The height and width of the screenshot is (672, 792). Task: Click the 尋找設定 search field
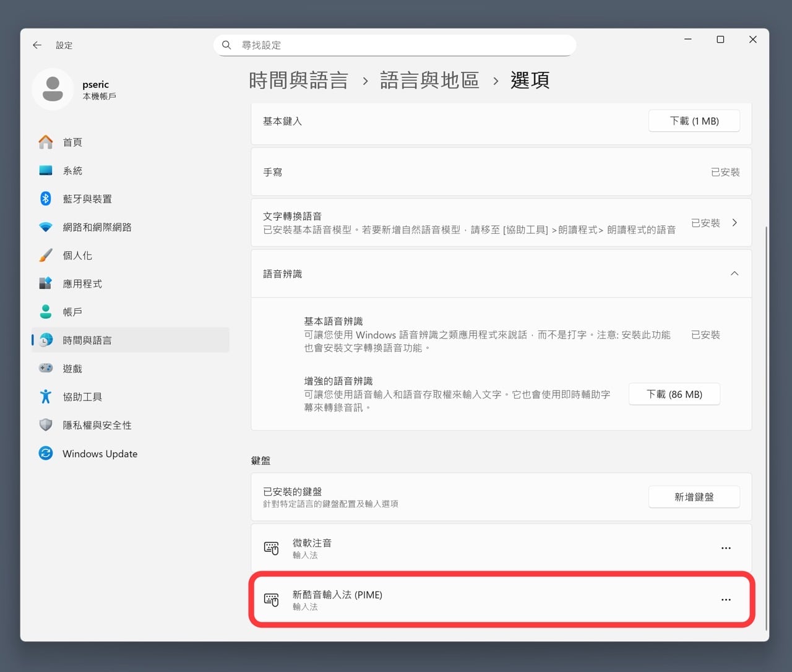coord(395,45)
